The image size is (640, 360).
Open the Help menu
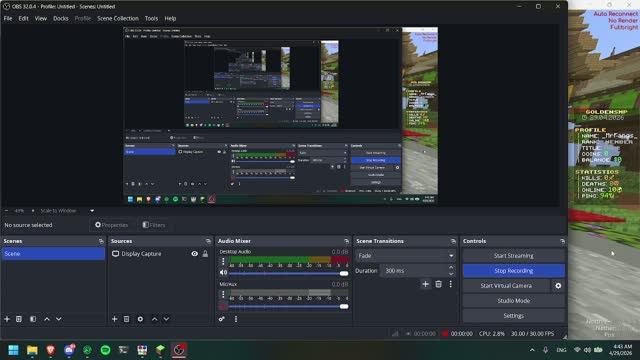170,18
